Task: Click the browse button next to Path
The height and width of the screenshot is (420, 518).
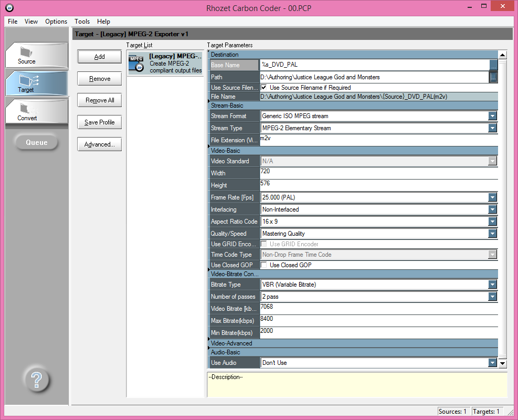Action: pyautogui.click(x=493, y=77)
